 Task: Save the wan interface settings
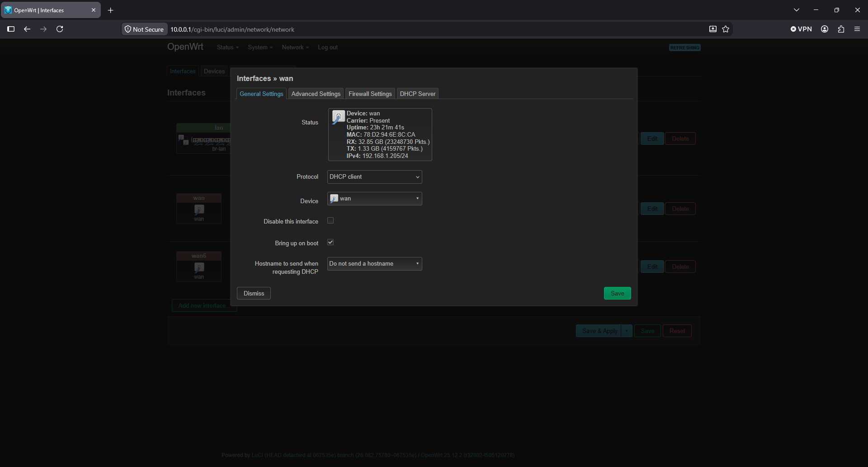point(617,293)
